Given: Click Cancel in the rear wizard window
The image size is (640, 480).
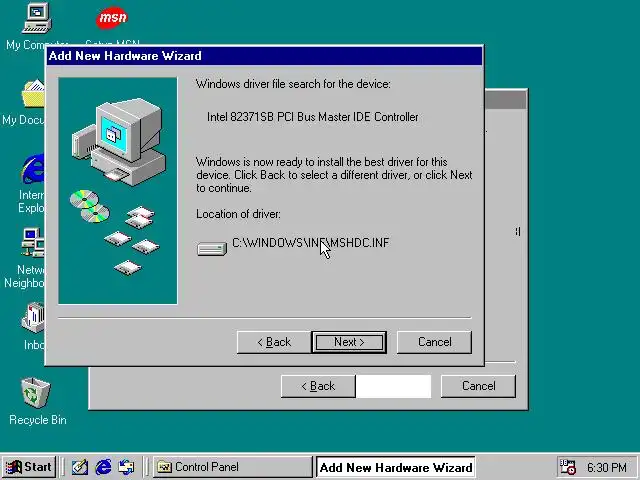Looking at the screenshot, I should [478, 386].
